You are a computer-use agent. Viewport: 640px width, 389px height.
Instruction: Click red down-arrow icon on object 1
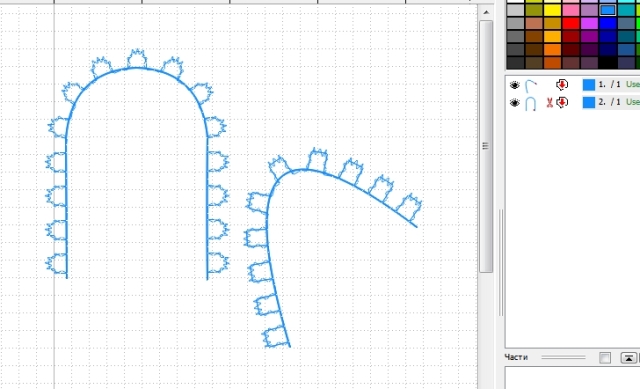[x=562, y=84]
